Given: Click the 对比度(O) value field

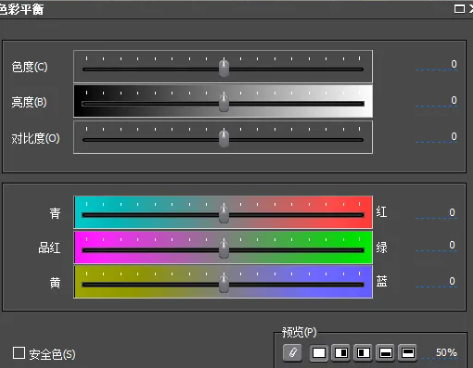Looking at the screenshot, I should (x=436, y=136).
